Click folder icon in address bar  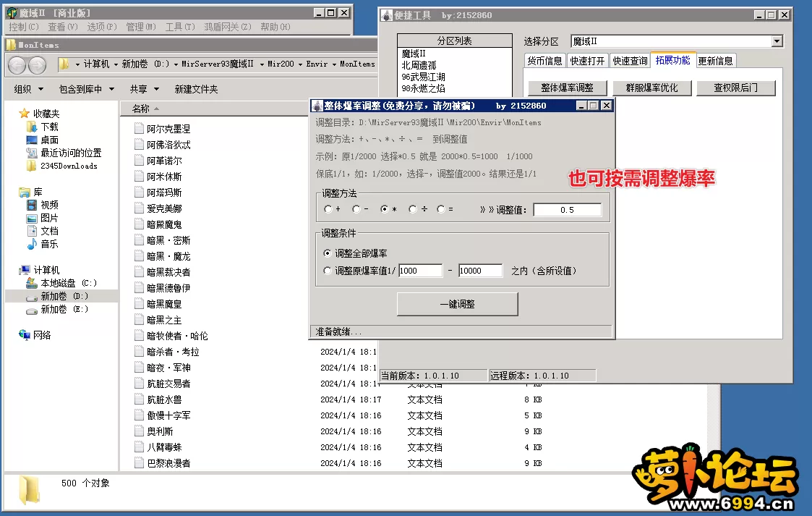click(x=64, y=64)
